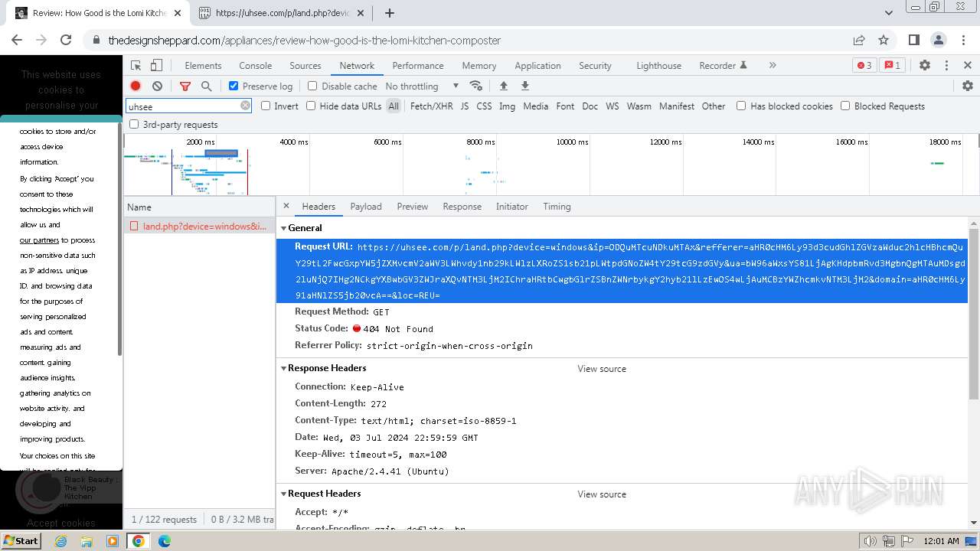
Task: Select land.php request row
Action: coord(199,227)
